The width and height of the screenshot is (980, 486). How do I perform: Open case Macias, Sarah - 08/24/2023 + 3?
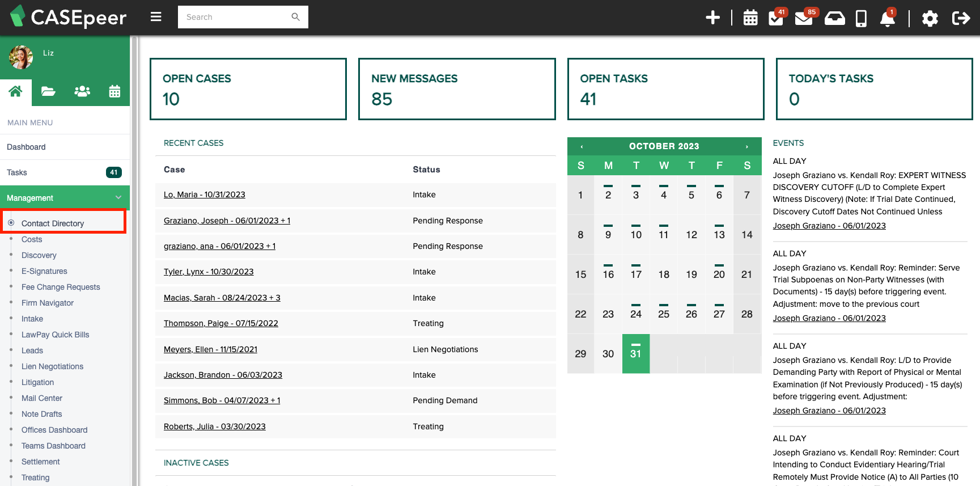click(x=222, y=298)
